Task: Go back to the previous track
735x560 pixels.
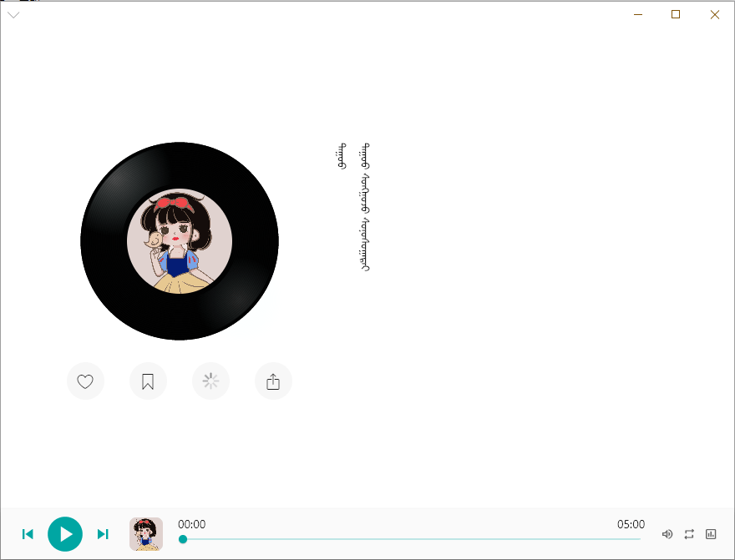Action: point(28,534)
